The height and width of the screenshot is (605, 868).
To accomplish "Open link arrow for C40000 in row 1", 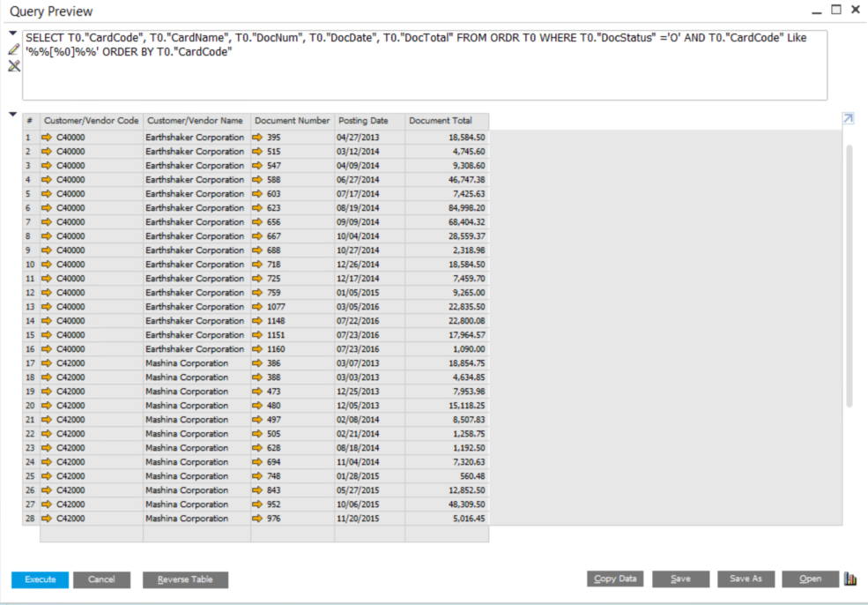I will (x=47, y=138).
